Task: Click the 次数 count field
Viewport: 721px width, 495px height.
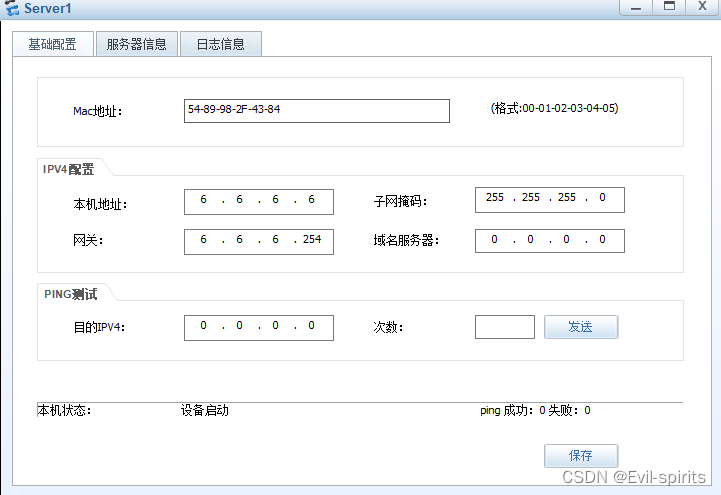Action: 505,327
